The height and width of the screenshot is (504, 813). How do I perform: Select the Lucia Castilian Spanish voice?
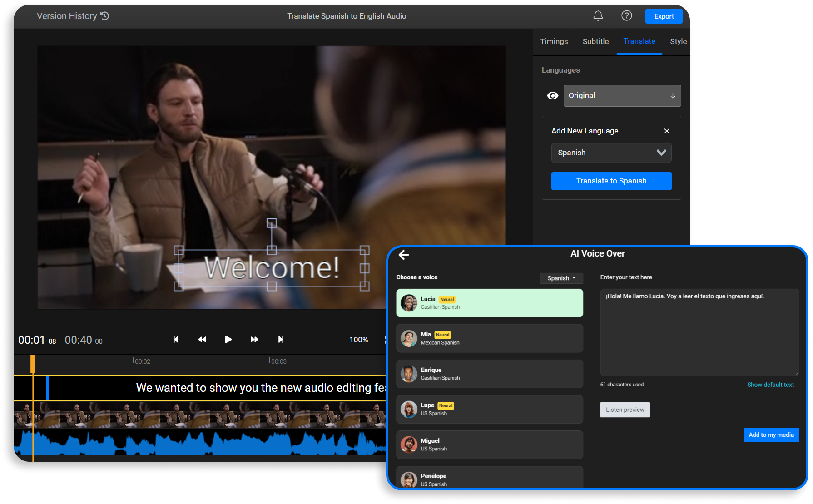point(489,303)
